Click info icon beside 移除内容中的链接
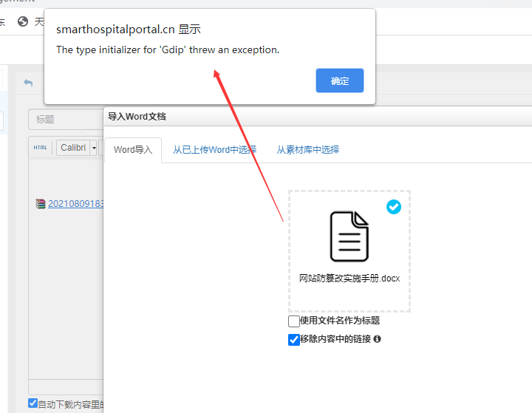The height and width of the screenshot is (413, 532). [x=377, y=339]
